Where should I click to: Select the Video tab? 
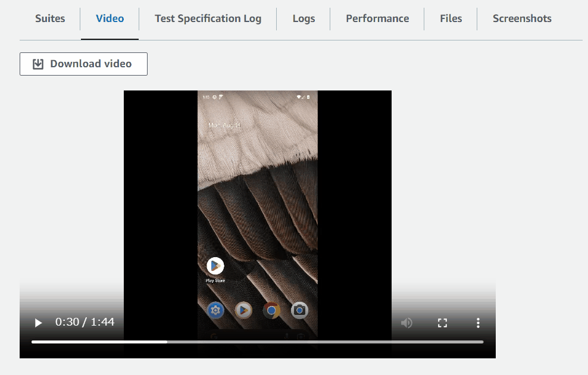tap(110, 18)
